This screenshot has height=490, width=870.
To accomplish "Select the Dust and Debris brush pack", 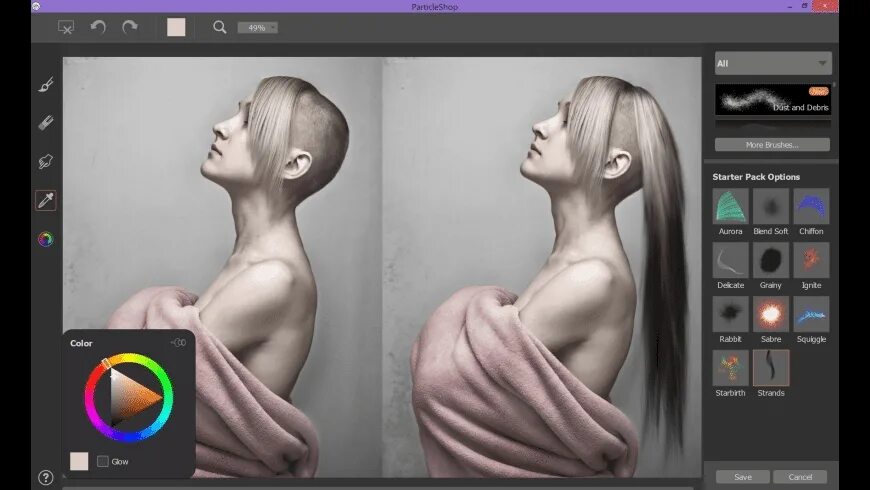I will click(773, 99).
